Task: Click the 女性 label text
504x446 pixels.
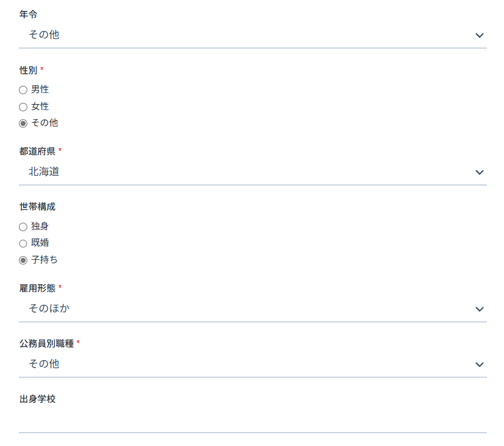Action: [x=40, y=106]
